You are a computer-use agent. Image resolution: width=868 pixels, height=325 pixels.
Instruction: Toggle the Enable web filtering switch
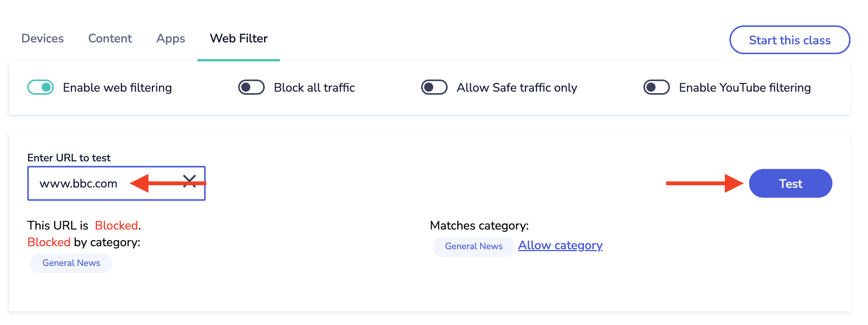pos(41,87)
